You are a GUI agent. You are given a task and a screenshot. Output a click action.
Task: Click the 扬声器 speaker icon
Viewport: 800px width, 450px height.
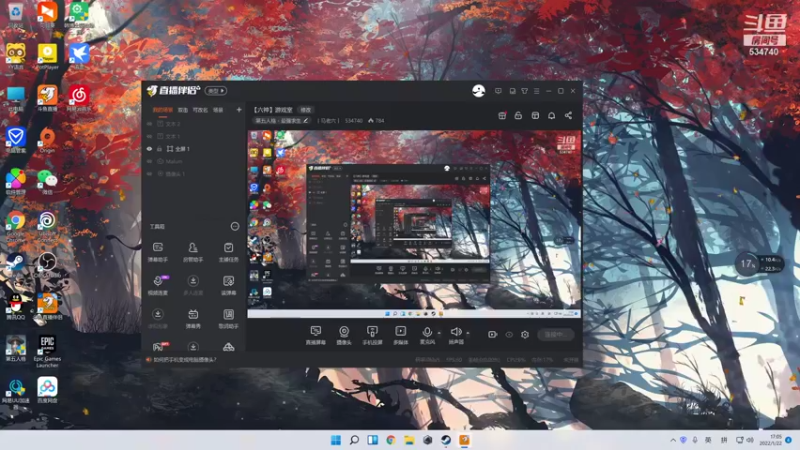click(x=456, y=332)
